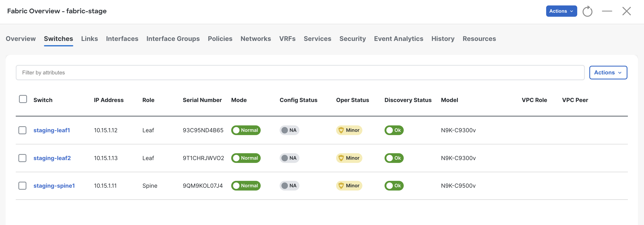Click IP address 10.15.1.12
Viewport: 644px width, 225px height.
(x=106, y=130)
